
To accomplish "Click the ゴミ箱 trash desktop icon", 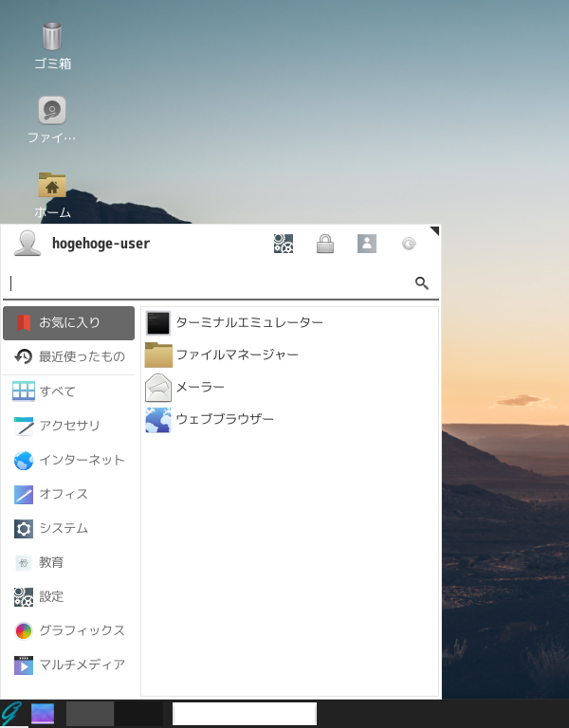I will pyautogui.click(x=52, y=45).
